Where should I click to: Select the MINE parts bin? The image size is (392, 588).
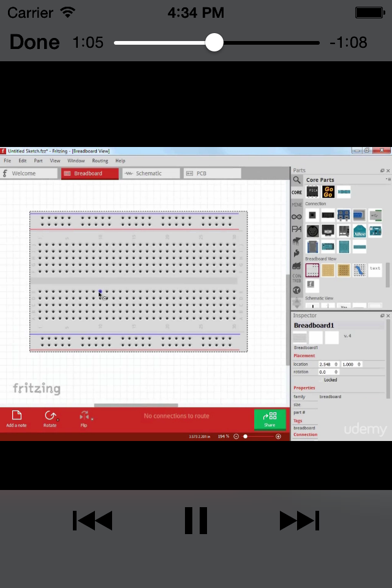tap(296, 205)
